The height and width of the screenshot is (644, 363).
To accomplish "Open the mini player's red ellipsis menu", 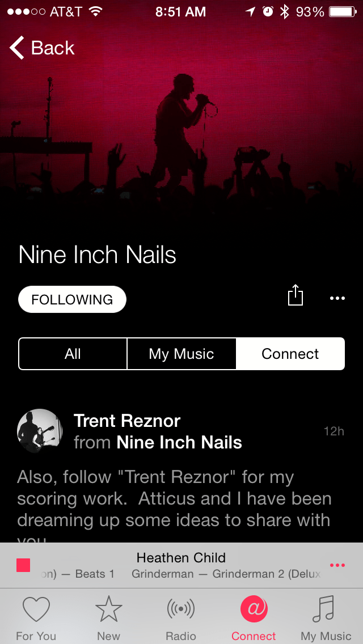I will point(337,565).
